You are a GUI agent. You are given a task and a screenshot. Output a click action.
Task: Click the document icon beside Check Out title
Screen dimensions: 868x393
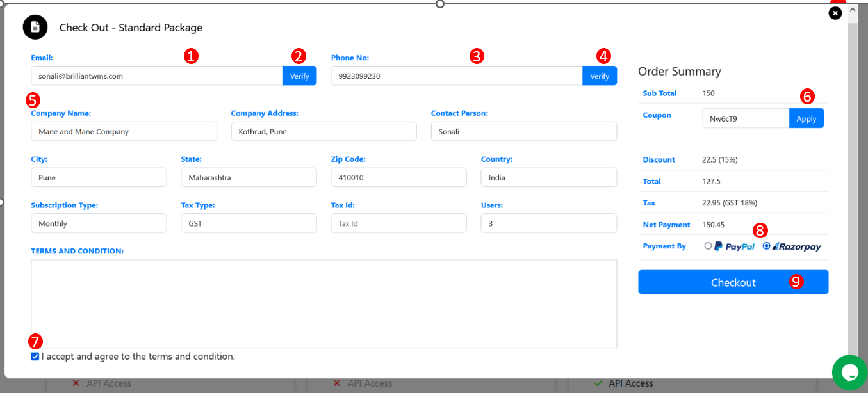click(x=35, y=27)
